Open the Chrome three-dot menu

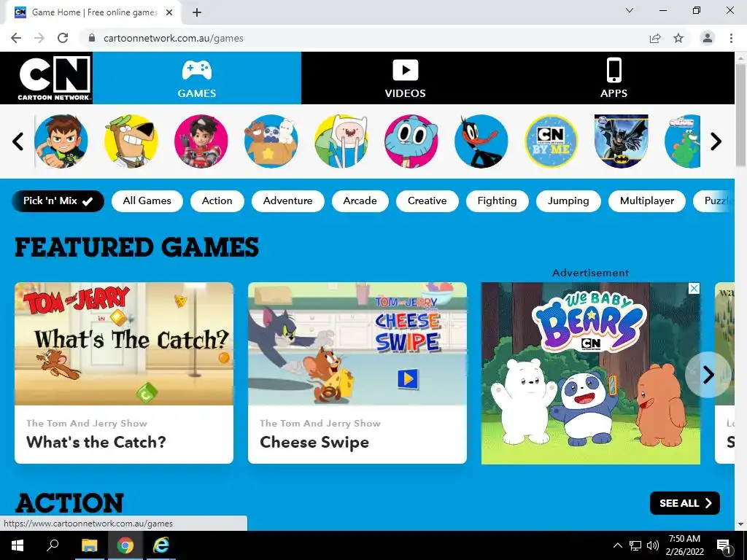tap(731, 38)
